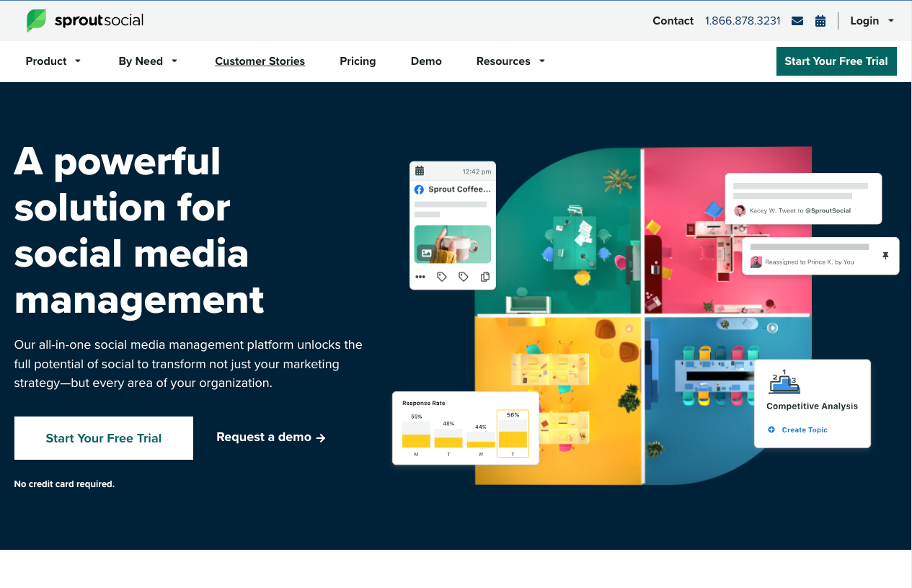Select the 48% bar in Response Rate chart

448,439
